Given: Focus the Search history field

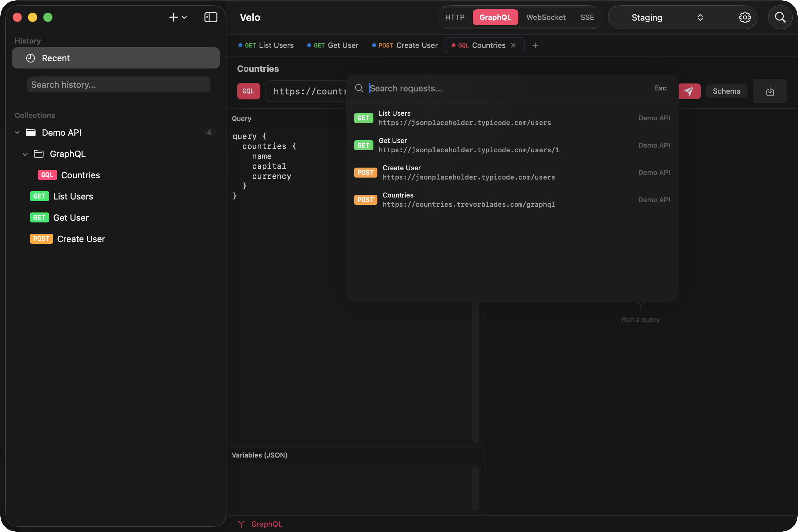Looking at the screenshot, I should coord(119,84).
